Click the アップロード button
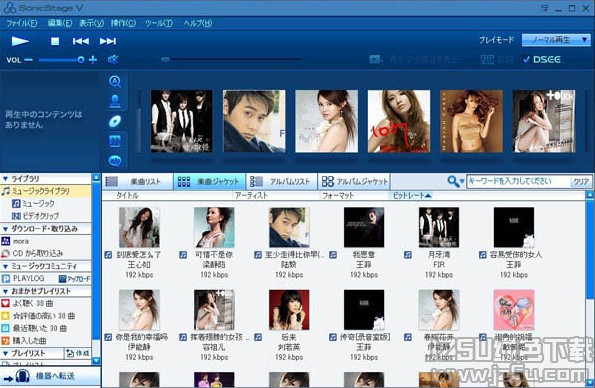This screenshot has width=595, height=388. (74, 279)
